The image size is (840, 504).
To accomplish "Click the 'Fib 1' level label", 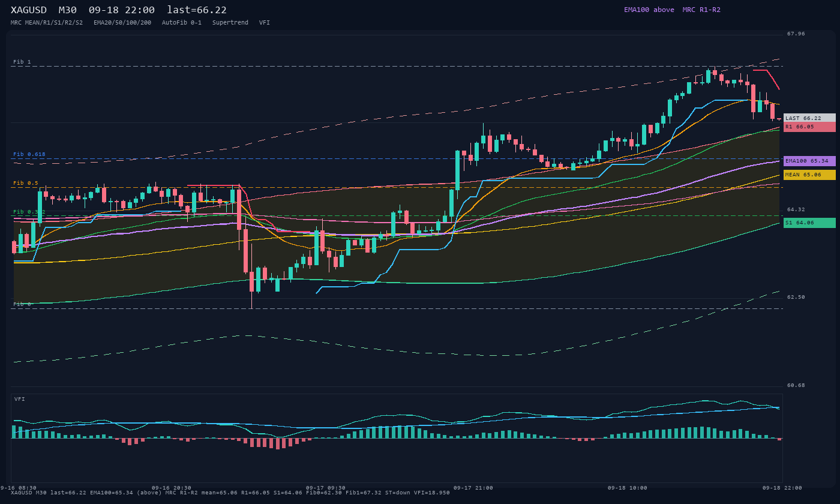I will pos(22,62).
